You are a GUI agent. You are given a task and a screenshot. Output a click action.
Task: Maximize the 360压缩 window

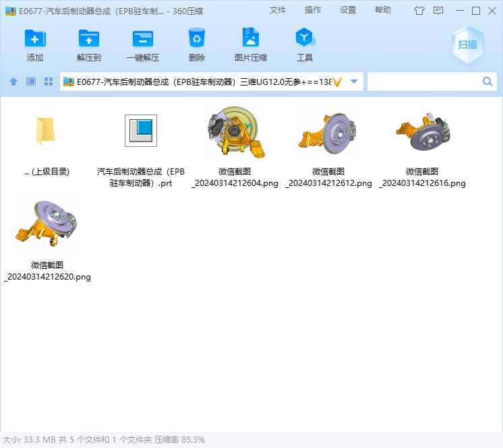[x=476, y=11]
